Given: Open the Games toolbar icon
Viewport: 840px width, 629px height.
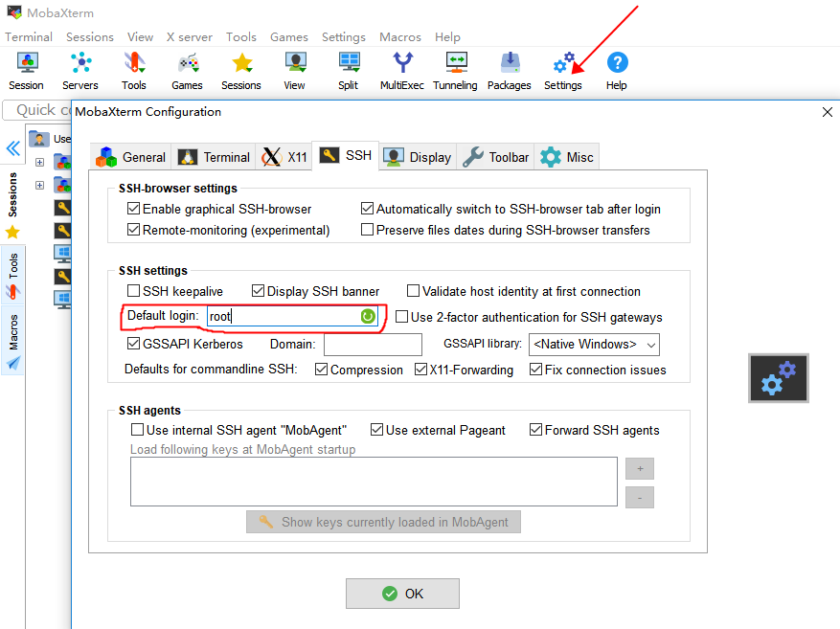Looking at the screenshot, I should click(187, 71).
